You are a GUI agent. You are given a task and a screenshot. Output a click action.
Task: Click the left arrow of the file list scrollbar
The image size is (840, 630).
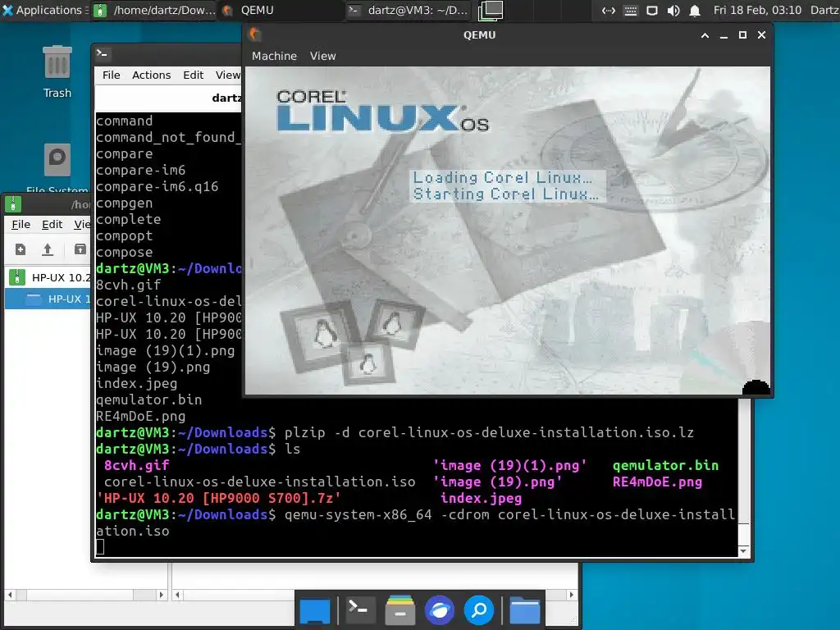tap(178, 595)
